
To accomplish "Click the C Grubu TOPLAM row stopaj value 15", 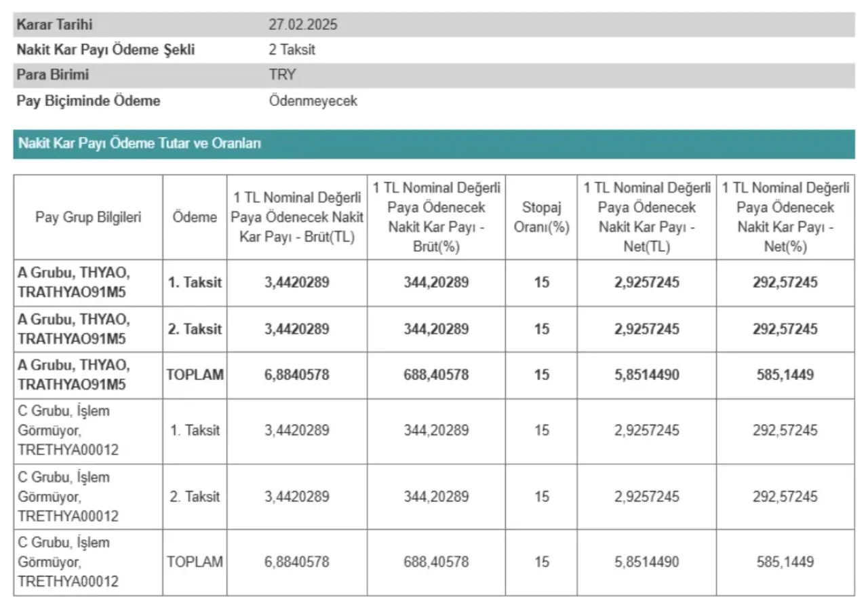I will 540,562.
